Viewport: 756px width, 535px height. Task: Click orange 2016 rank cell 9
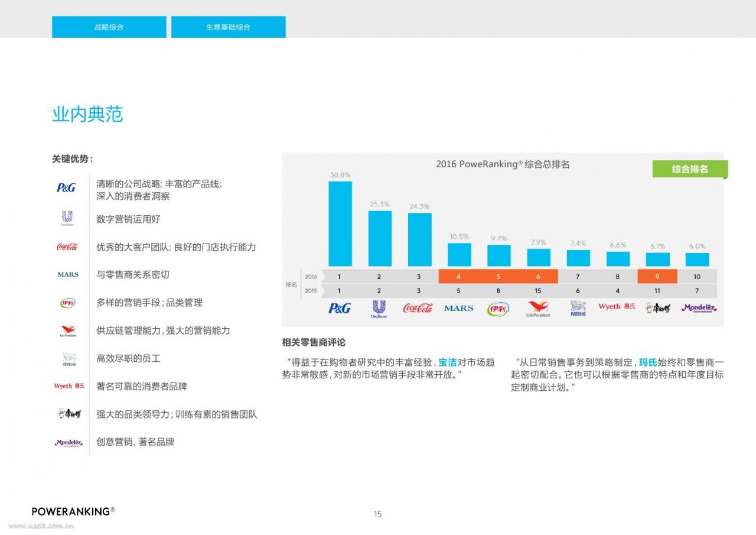coord(657,276)
